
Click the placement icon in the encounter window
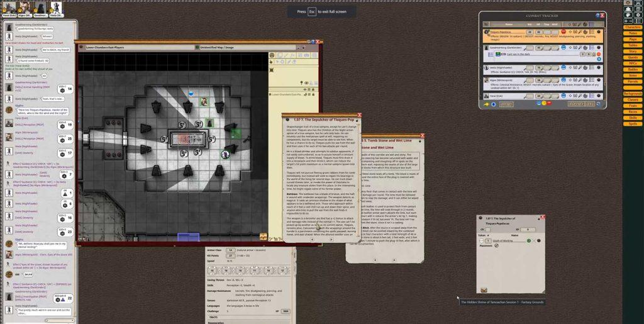coord(497,245)
